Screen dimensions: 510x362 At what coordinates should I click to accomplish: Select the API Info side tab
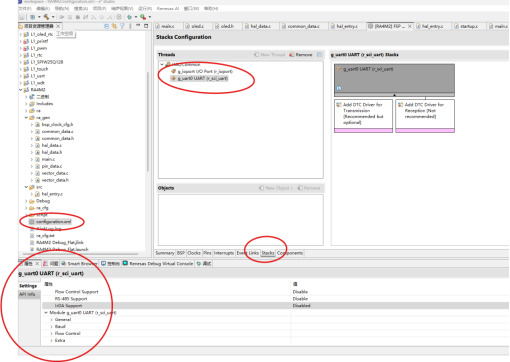pos(29,294)
